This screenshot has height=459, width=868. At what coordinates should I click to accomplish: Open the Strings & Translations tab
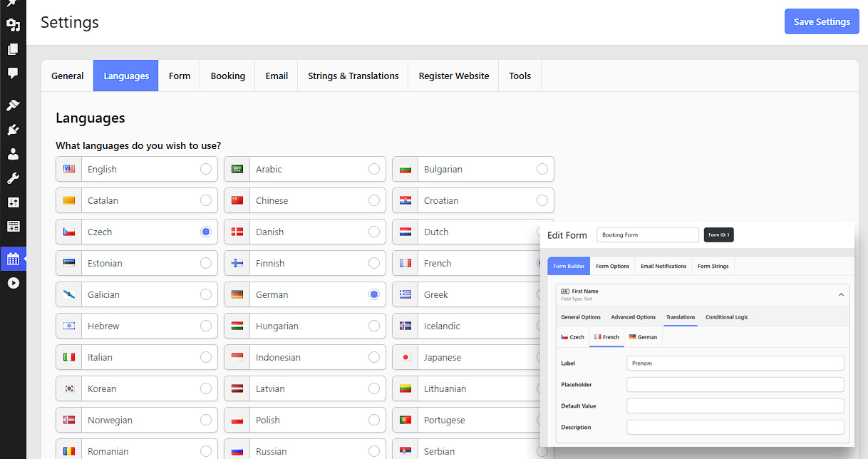tap(353, 76)
